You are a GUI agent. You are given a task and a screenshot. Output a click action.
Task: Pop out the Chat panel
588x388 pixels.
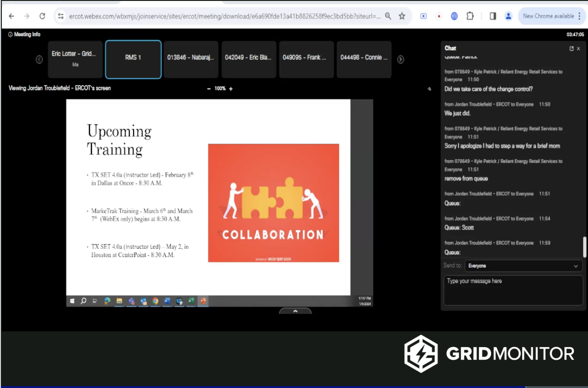tap(572, 48)
